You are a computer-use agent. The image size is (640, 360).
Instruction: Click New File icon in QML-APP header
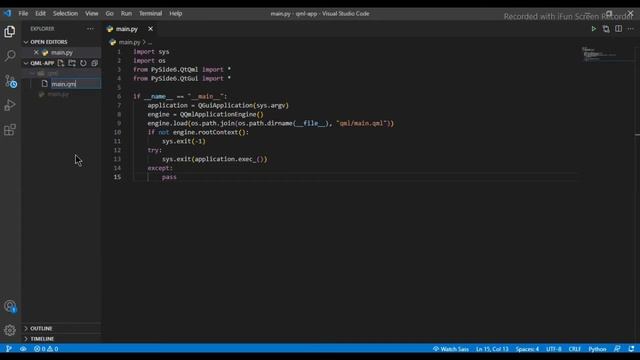(x=61, y=63)
